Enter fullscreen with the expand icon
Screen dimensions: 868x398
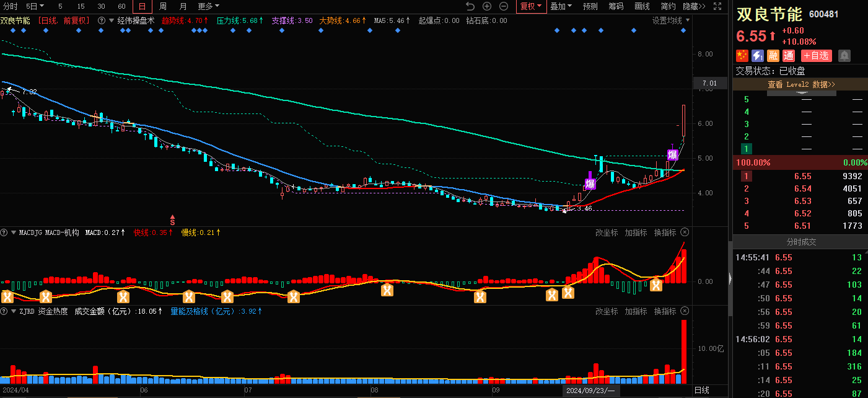(717, 6)
